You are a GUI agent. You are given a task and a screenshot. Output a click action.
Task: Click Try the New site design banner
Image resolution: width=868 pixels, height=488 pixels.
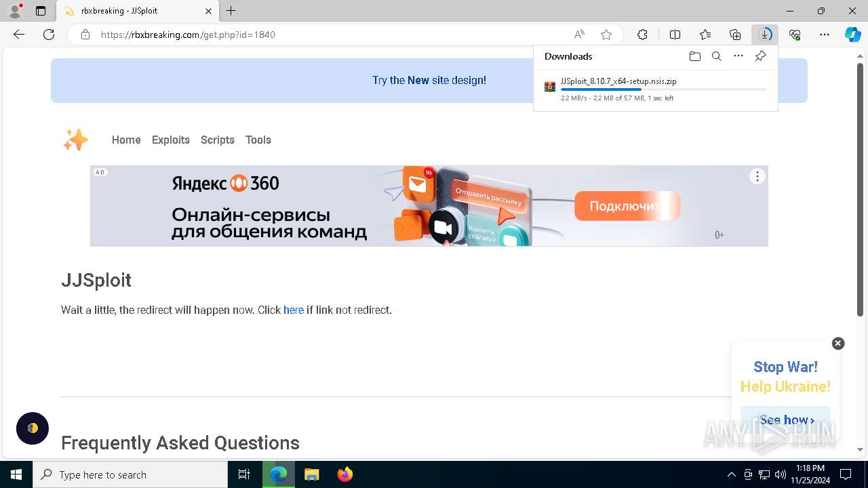pos(429,80)
